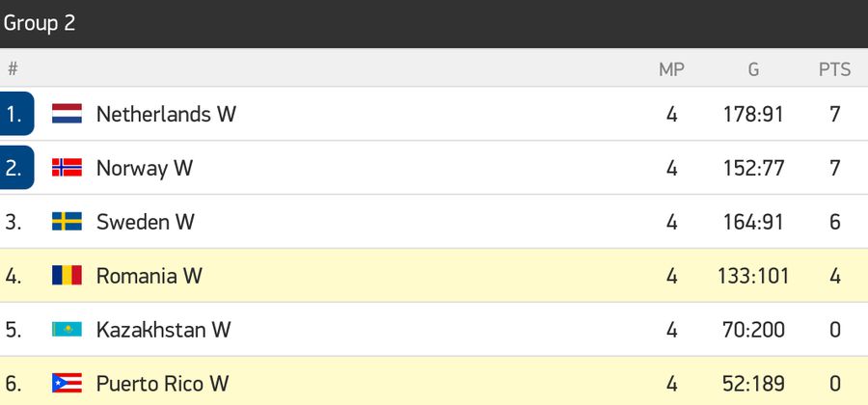Select the blue rank 2 badge

[x=16, y=168]
